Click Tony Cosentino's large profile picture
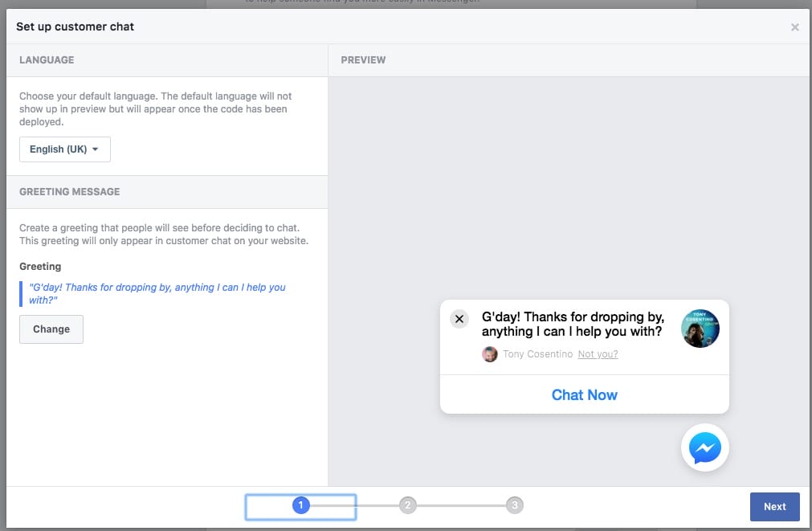 click(700, 328)
